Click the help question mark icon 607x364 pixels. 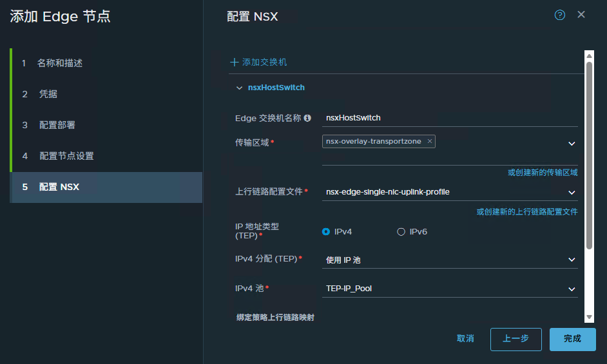point(559,15)
